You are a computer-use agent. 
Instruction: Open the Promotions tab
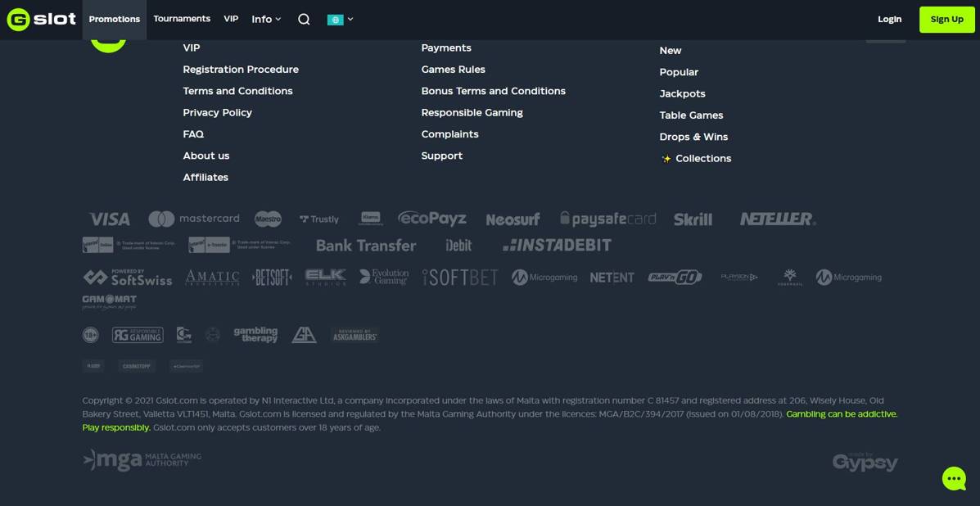(115, 19)
